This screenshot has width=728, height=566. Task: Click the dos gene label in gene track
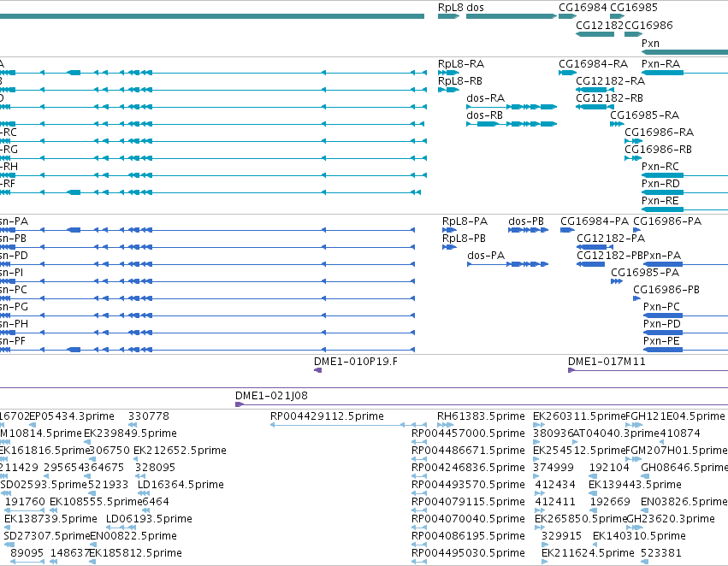[x=475, y=8]
